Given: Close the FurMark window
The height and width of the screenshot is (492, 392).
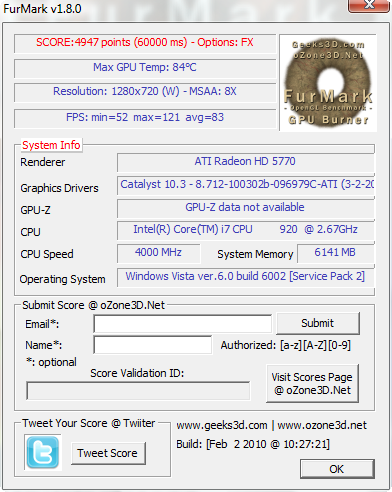Looking at the screenshot, I should coord(369,5).
